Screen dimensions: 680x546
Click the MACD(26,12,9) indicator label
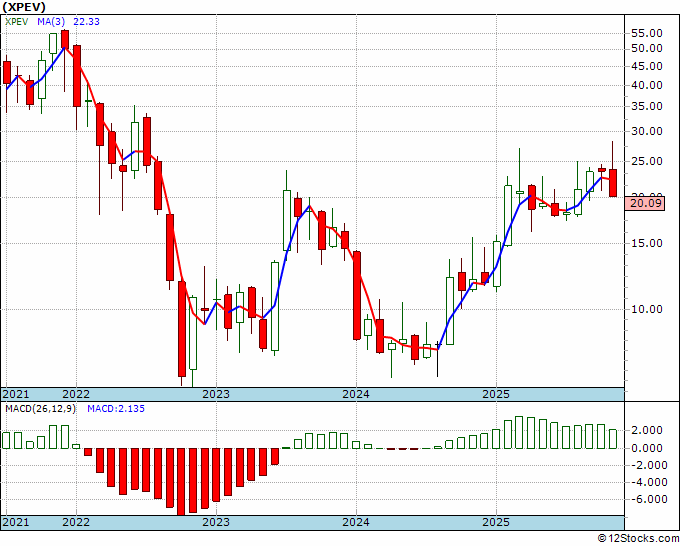[x=40, y=409]
